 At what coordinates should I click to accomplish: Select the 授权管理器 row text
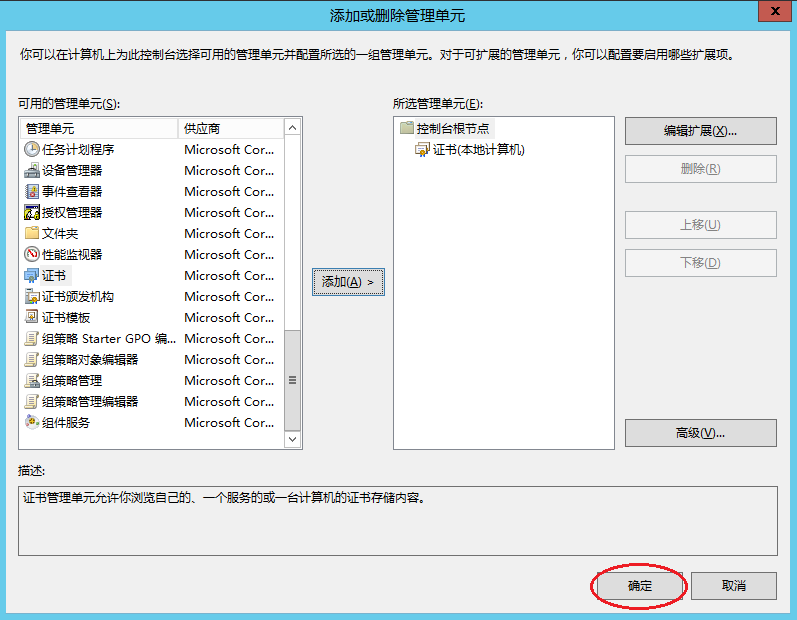click(x=72, y=212)
